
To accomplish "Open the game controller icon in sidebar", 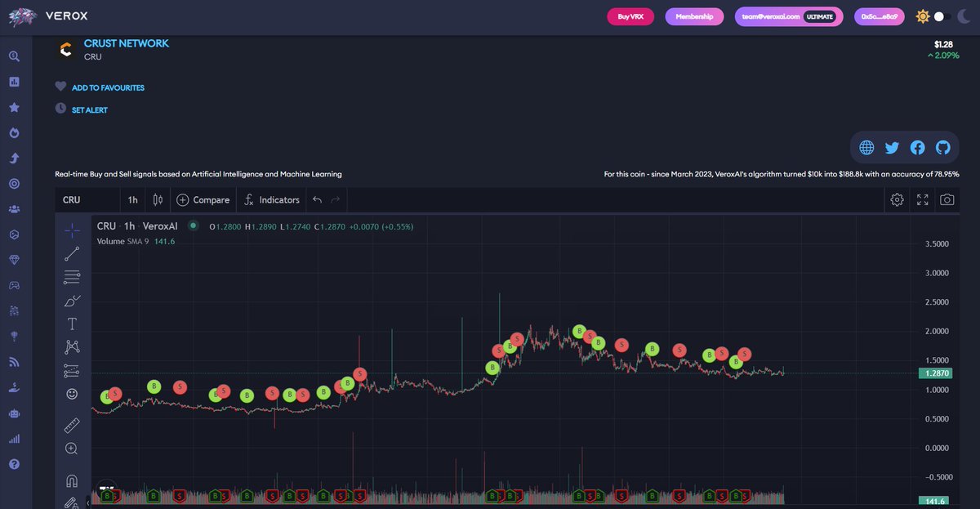I will (14, 285).
